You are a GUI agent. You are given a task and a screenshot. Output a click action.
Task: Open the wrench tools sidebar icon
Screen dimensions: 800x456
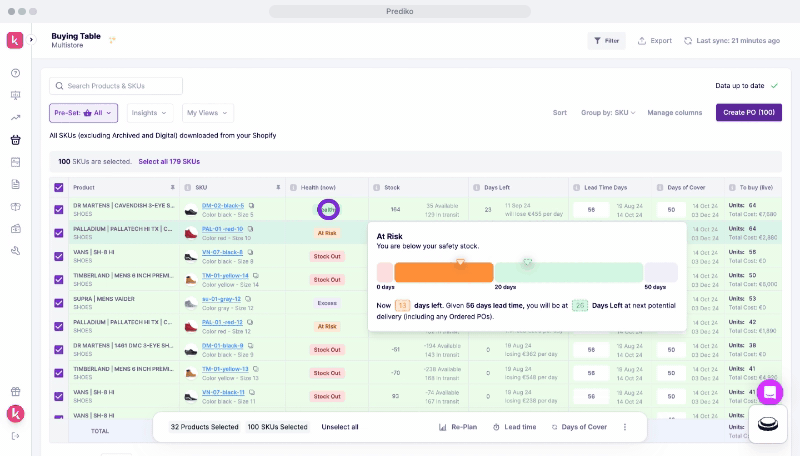point(15,250)
